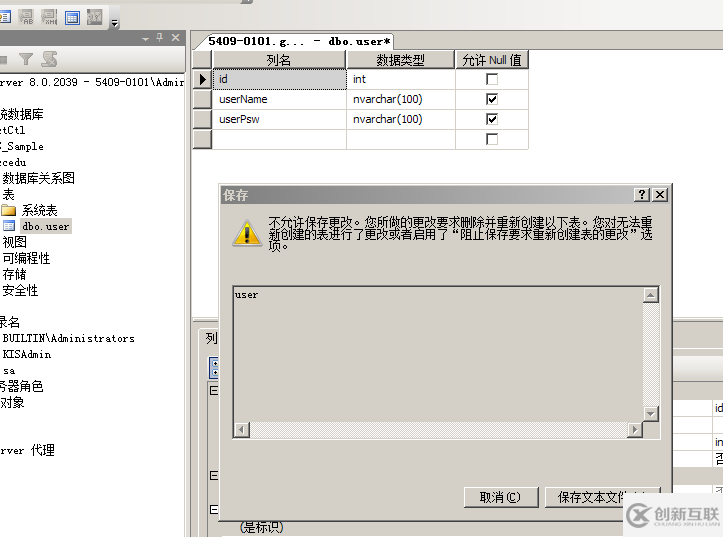
Task: Click the 保存文本文件 button
Action: 600,497
